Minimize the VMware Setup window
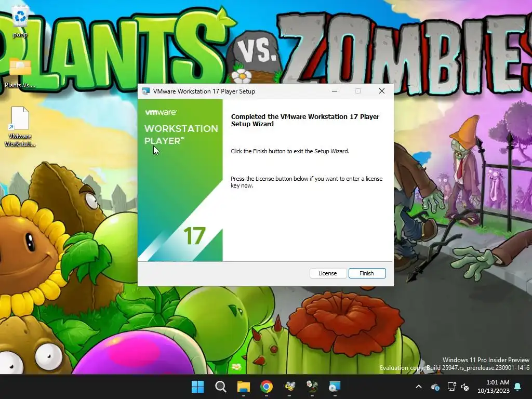 coord(335,91)
